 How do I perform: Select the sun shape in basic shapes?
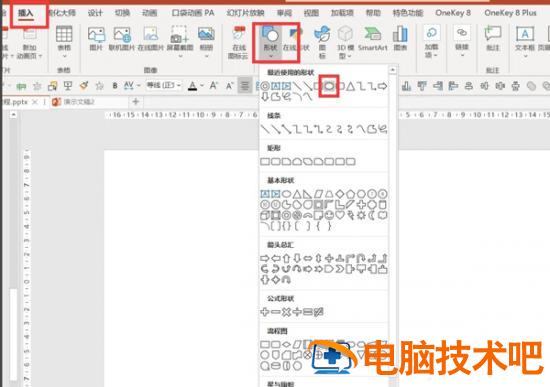tap(361, 215)
